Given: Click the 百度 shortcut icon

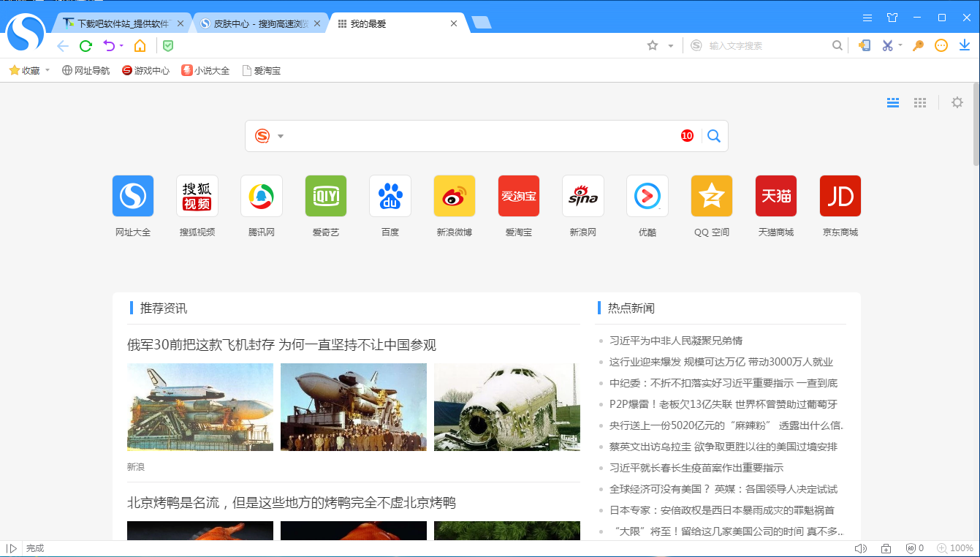Looking at the screenshot, I should tap(390, 196).
